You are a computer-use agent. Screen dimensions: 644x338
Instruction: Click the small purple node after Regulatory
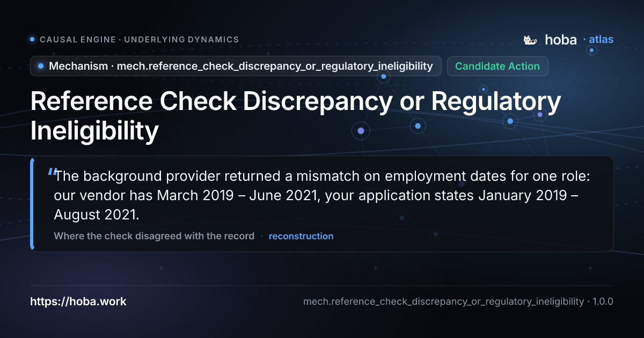[540, 114]
